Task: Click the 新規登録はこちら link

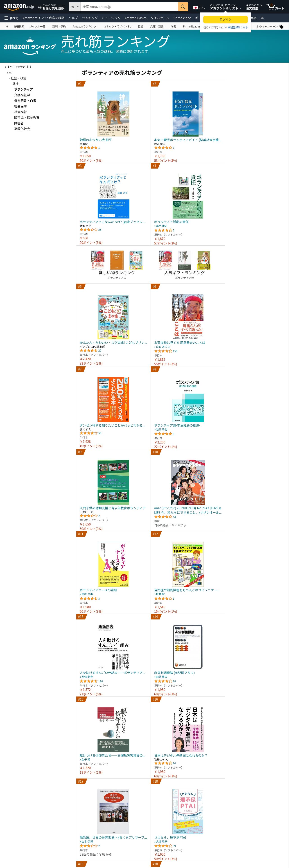Action: [x=238, y=28]
